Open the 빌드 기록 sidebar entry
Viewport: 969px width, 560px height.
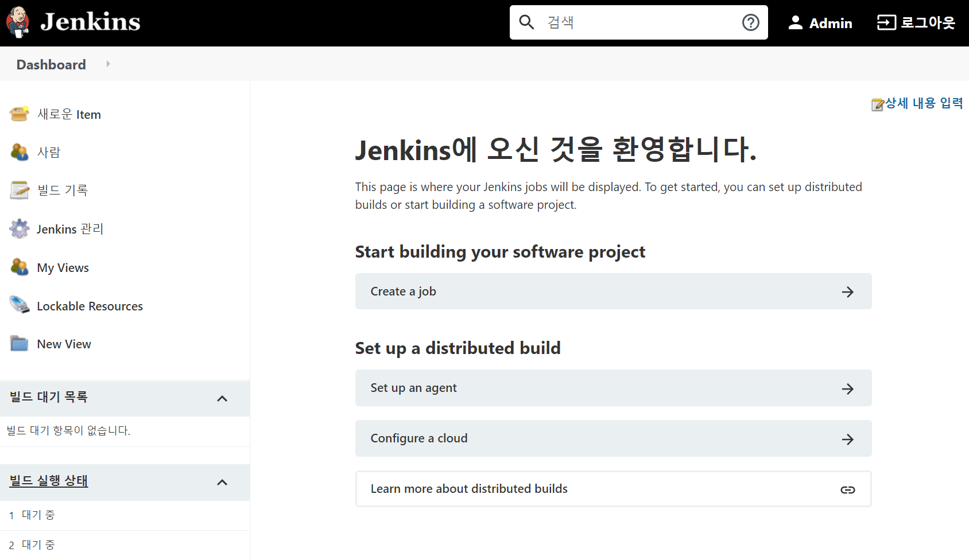tap(63, 190)
